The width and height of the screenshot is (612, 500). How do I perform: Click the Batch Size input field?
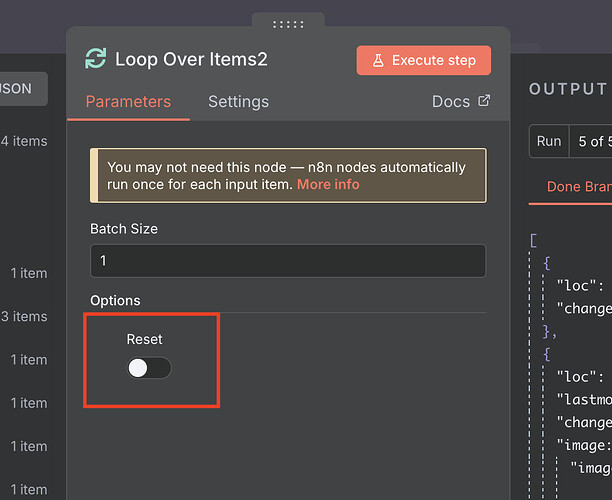tap(288, 261)
